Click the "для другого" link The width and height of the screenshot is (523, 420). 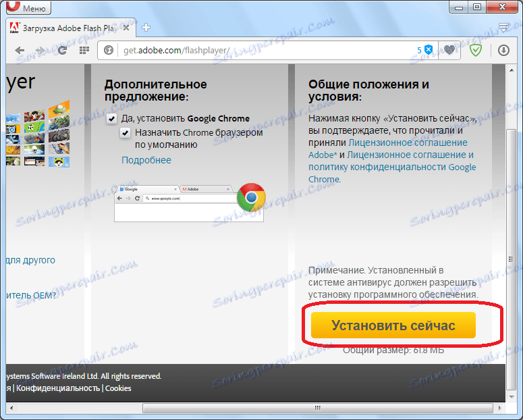[x=30, y=260]
